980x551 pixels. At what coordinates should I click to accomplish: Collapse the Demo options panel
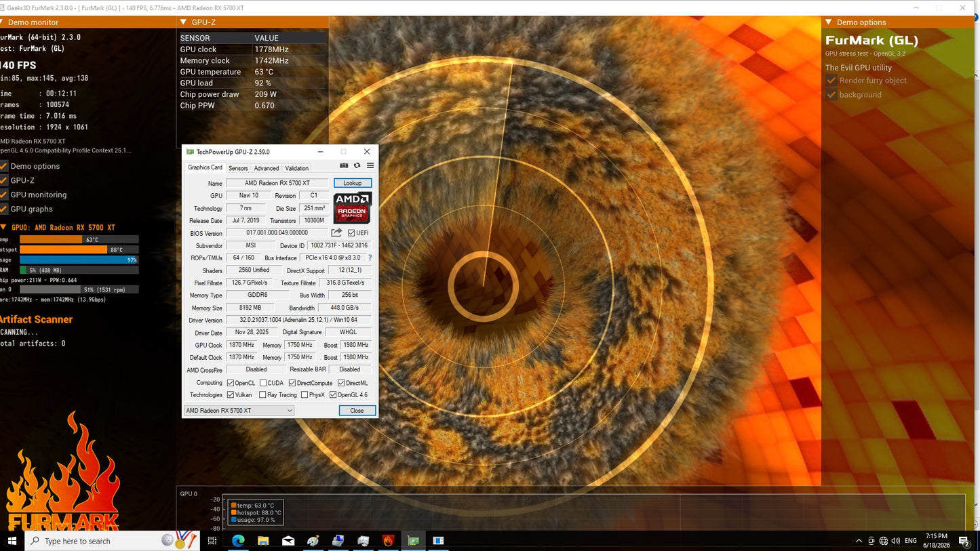pos(829,22)
